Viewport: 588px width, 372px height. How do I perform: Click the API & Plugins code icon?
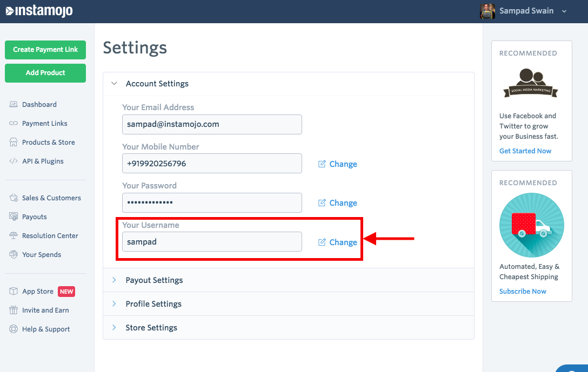14,161
